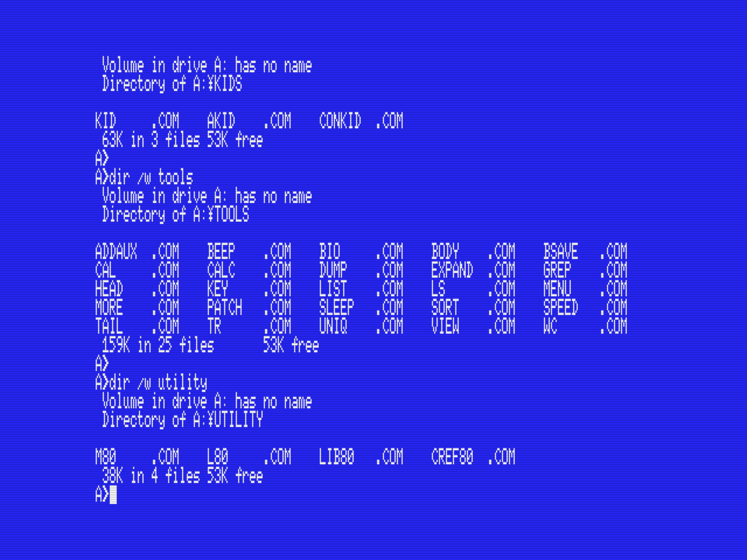Viewport: 747px width, 560px height.
Task: Run SORT.COM sorting utility
Action: click(444, 308)
